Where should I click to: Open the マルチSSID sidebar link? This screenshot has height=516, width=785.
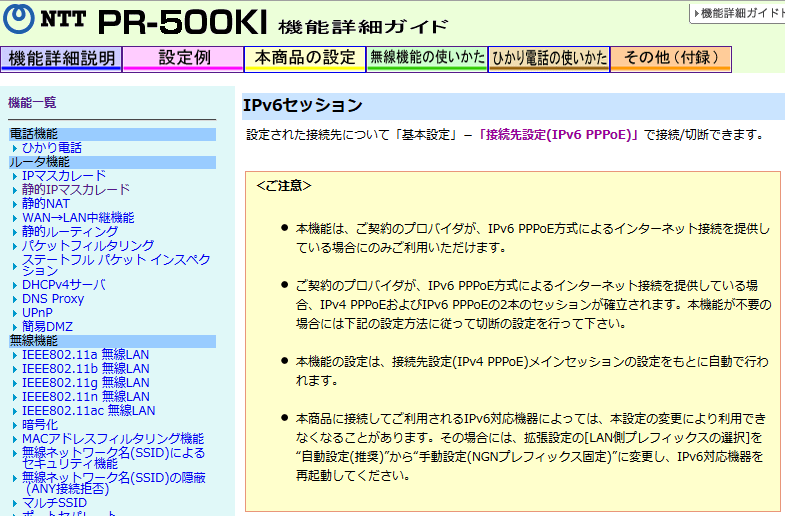pyautogui.click(x=54, y=502)
